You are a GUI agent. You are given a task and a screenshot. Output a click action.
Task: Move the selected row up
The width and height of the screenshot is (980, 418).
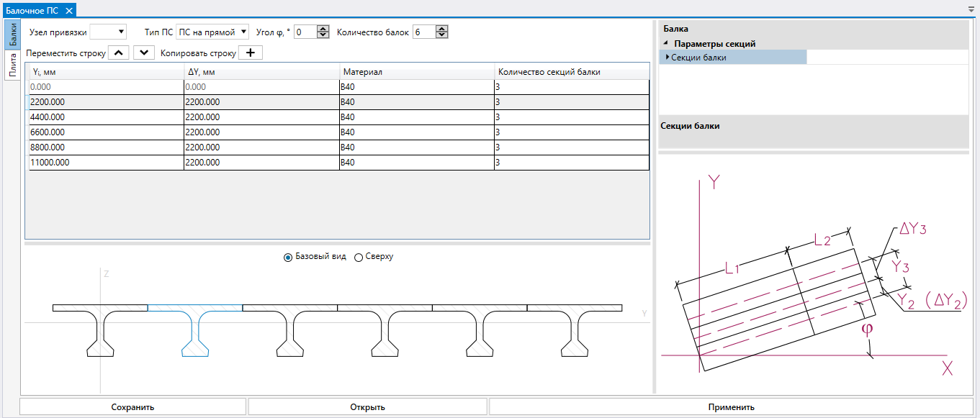pos(118,53)
